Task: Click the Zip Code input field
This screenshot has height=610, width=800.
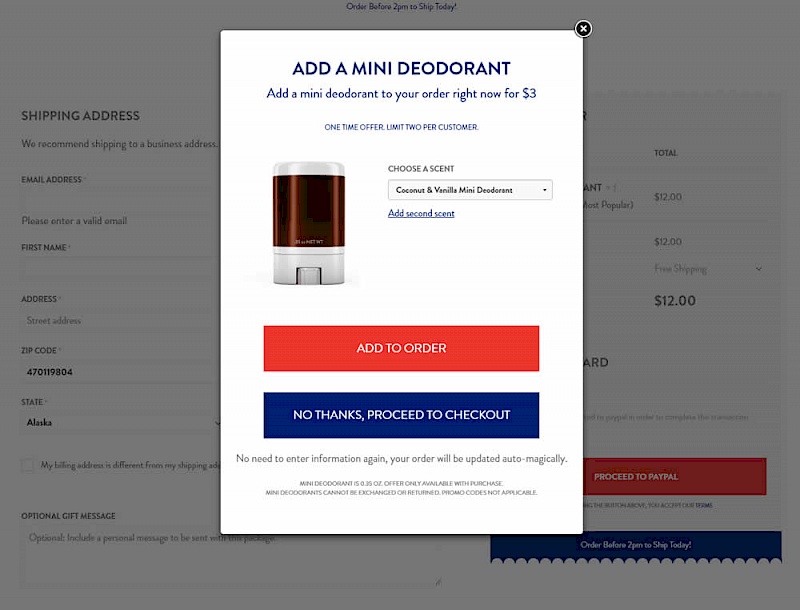Action: [x=121, y=372]
